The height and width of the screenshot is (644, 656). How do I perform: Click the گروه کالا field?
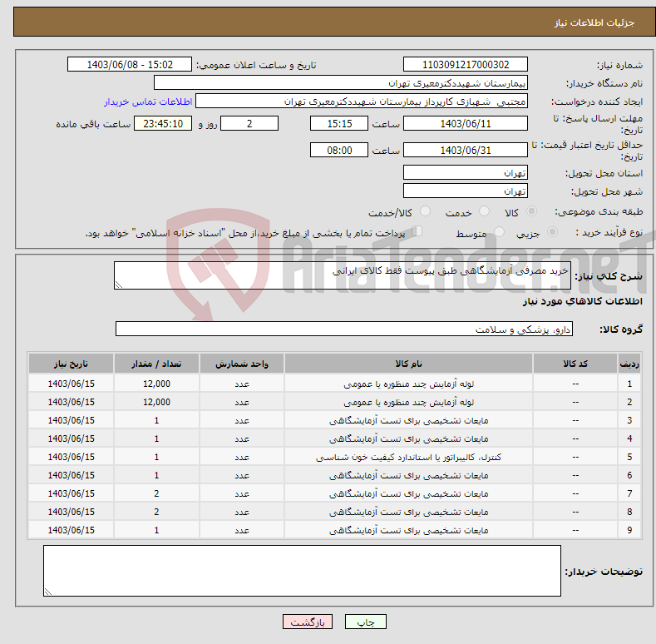click(x=344, y=329)
